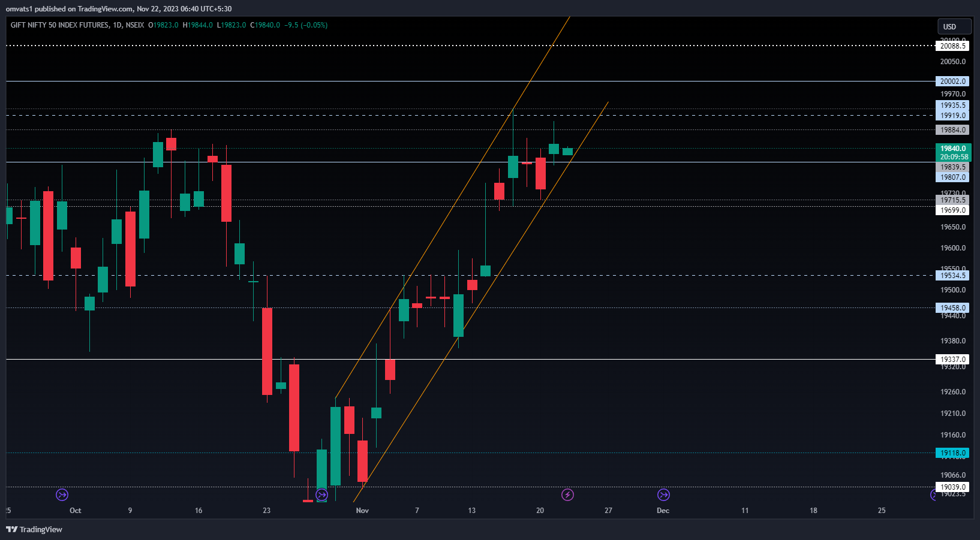Click the 11 date label on time axis

[745, 511]
